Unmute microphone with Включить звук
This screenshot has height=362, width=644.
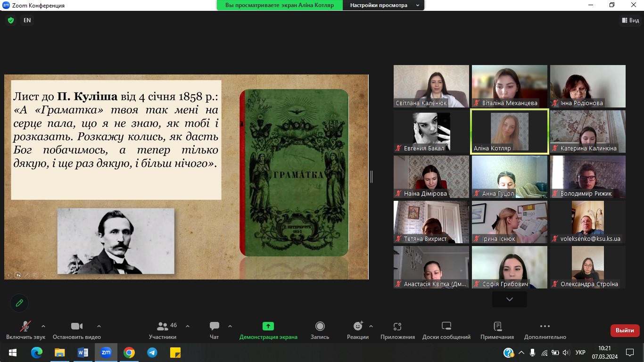coord(25,330)
